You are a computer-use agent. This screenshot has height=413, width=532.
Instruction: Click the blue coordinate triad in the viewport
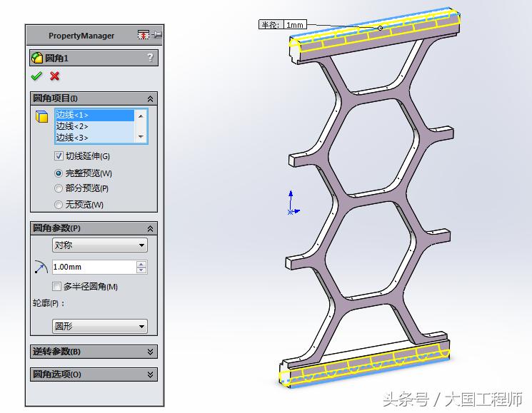pyautogui.click(x=293, y=203)
